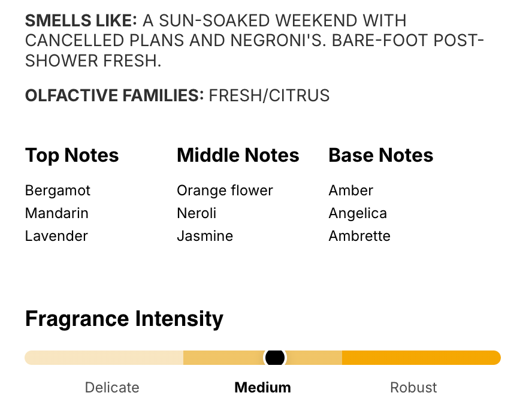
Task: Select the Robust intensity label
Action: click(413, 388)
